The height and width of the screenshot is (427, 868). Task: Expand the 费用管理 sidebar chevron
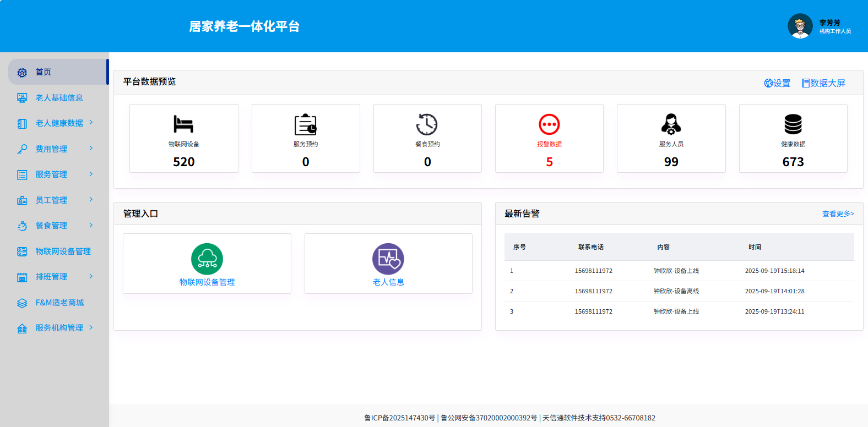point(91,149)
